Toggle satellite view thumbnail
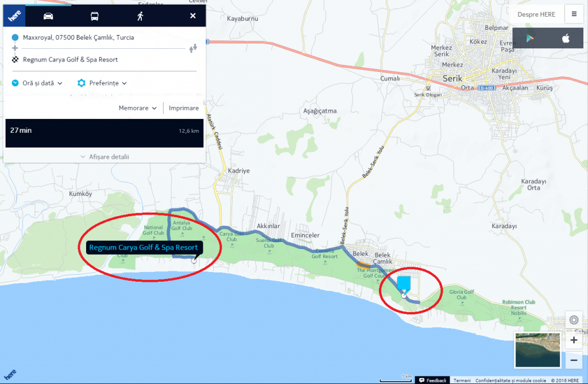This screenshot has width=588, height=384. 538,350
